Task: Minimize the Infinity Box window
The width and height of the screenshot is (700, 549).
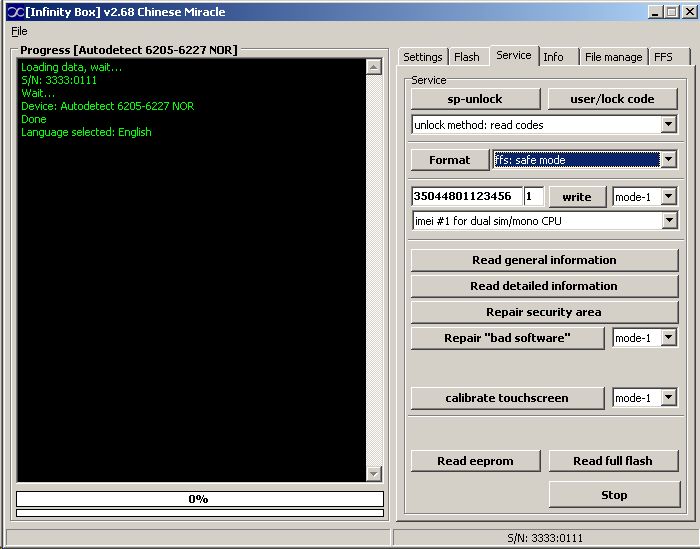Action: tap(655, 12)
